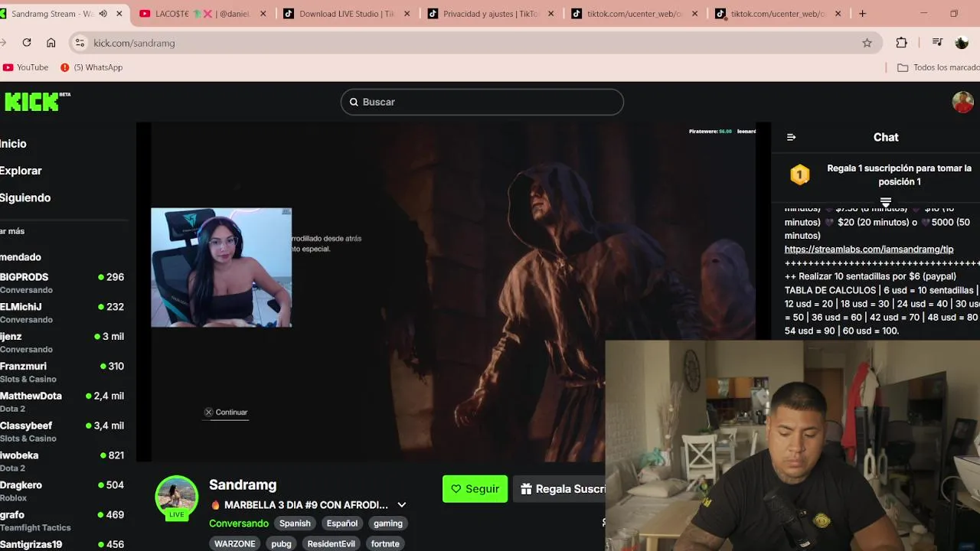Viewport: 980px width, 551px height.
Task: Click Continuar in the stream video
Action: tap(231, 412)
